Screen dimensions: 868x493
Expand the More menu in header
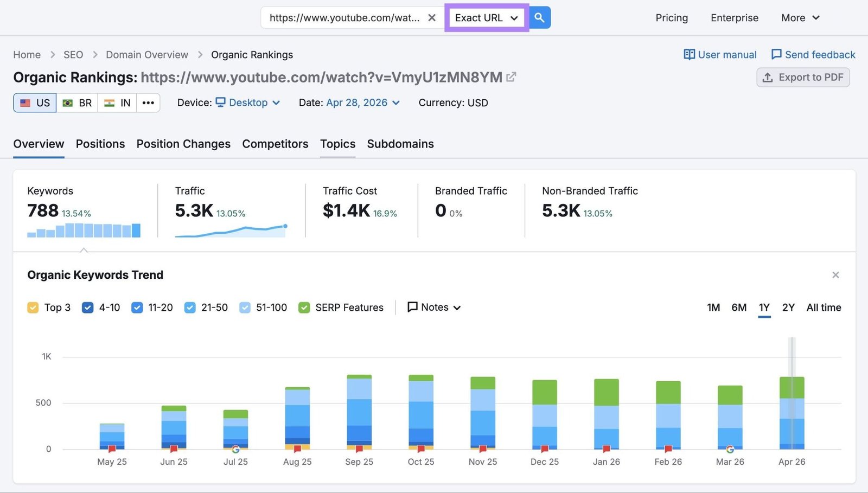point(800,18)
